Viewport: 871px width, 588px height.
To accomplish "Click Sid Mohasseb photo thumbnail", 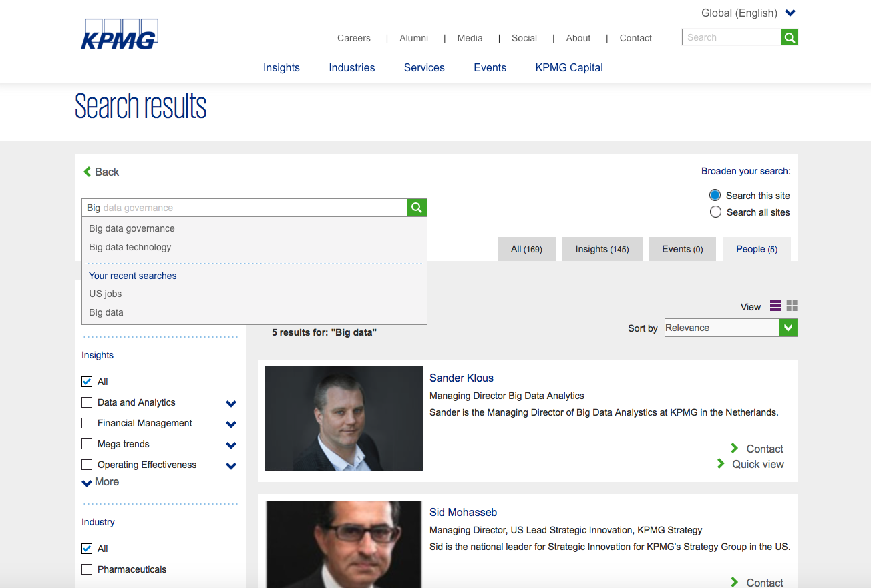I will point(344,544).
